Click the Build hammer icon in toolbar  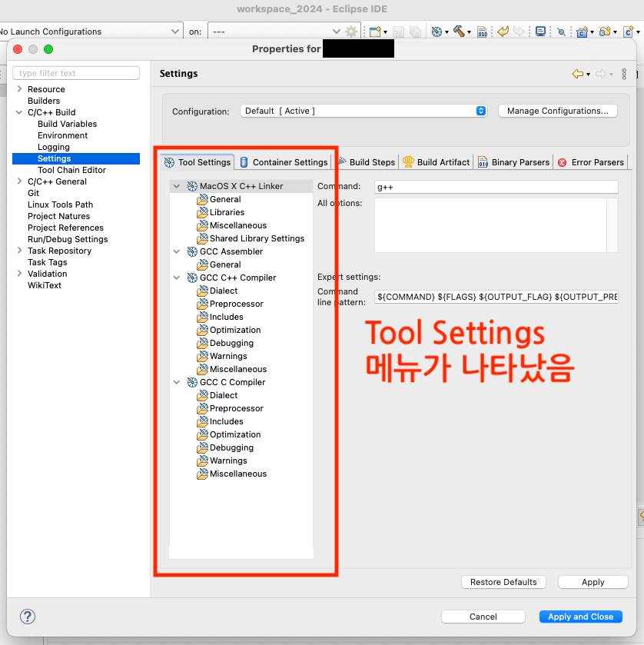(x=459, y=32)
